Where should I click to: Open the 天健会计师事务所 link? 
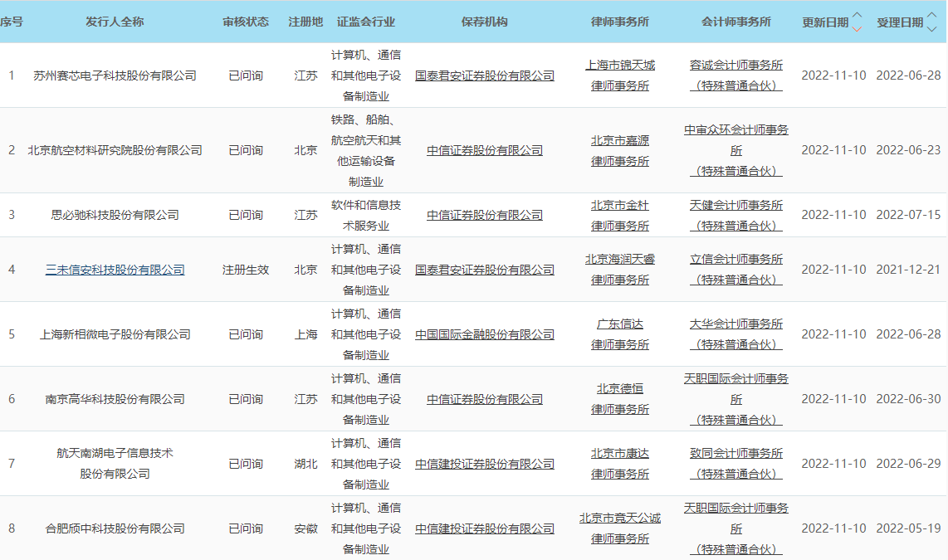[735, 215]
